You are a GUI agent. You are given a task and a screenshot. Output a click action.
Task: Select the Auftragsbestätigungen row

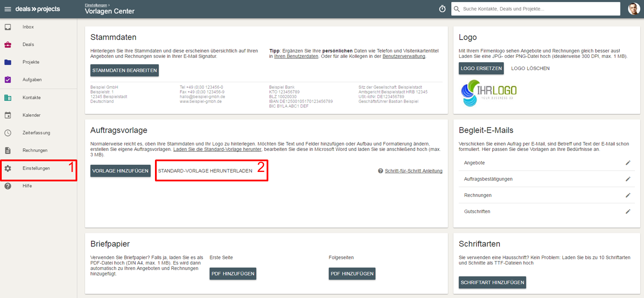click(547, 179)
